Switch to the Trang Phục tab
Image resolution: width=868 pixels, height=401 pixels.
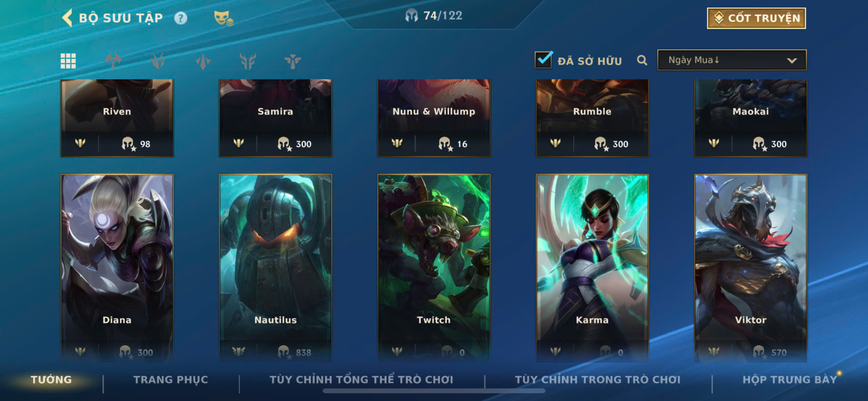pos(171,379)
